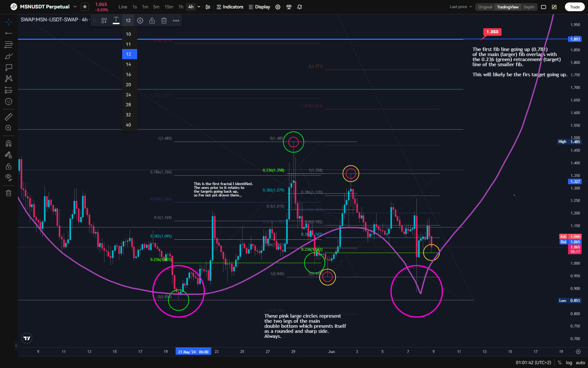Click the compare scales icon
This screenshot has height=368, width=588.
(289, 7)
